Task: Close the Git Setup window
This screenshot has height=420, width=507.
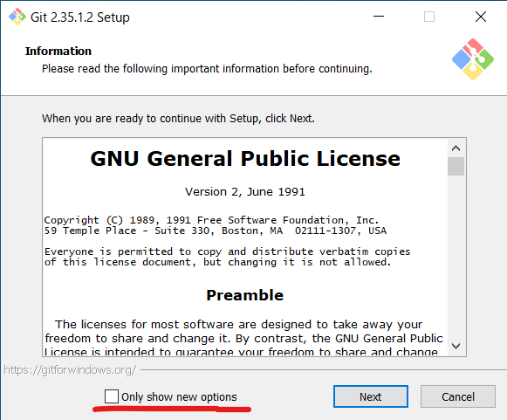Action: point(481,17)
